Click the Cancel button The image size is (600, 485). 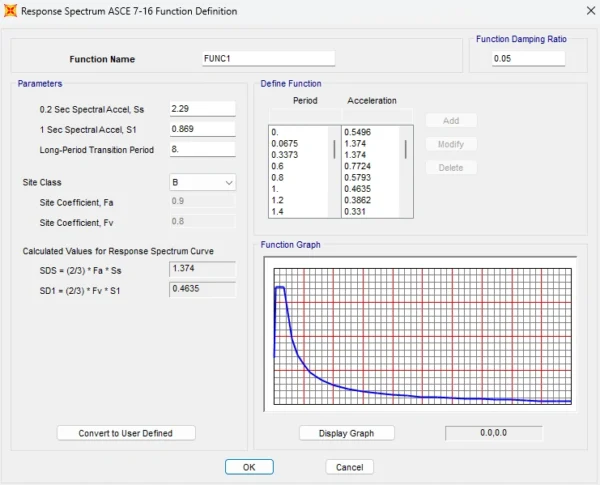[x=349, y=467]
